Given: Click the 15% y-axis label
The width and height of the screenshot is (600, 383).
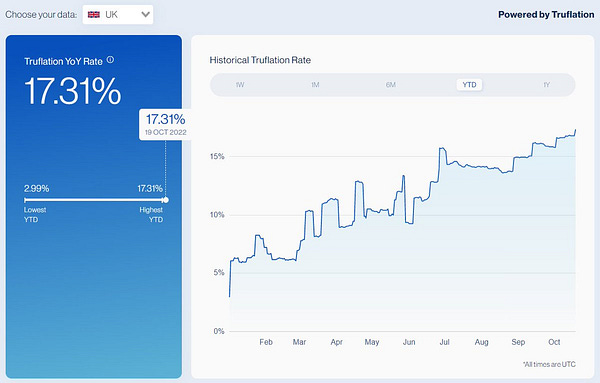Looking at the screenshot, I should [217, 156].
